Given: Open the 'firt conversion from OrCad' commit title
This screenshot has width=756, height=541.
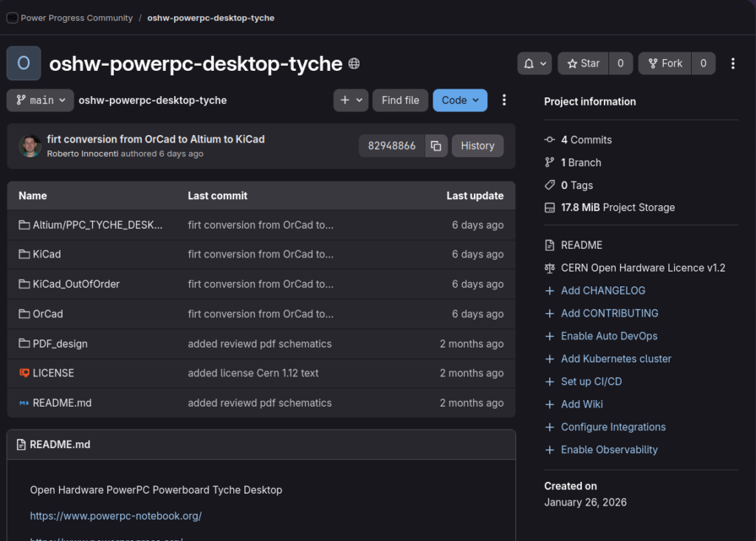Looking at the screenshot, I should tap(156, 139).
